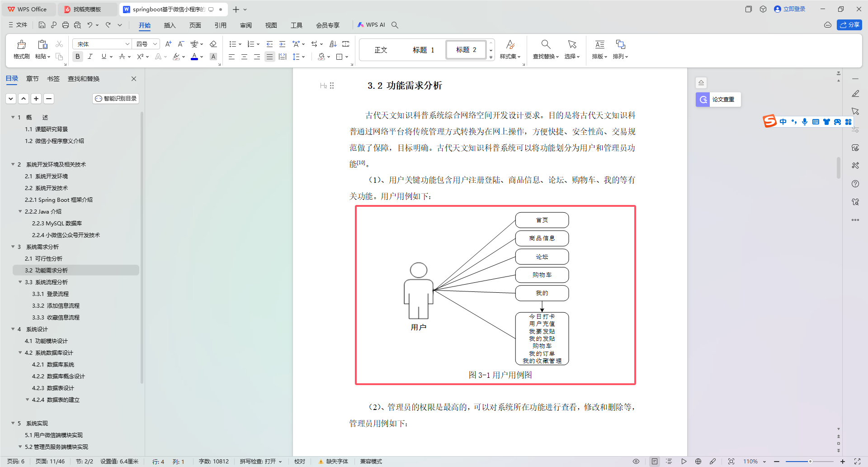Click the Paste clipboard icon
The image size is (868, 467).
pyautogui.click(x=42, y=44)
